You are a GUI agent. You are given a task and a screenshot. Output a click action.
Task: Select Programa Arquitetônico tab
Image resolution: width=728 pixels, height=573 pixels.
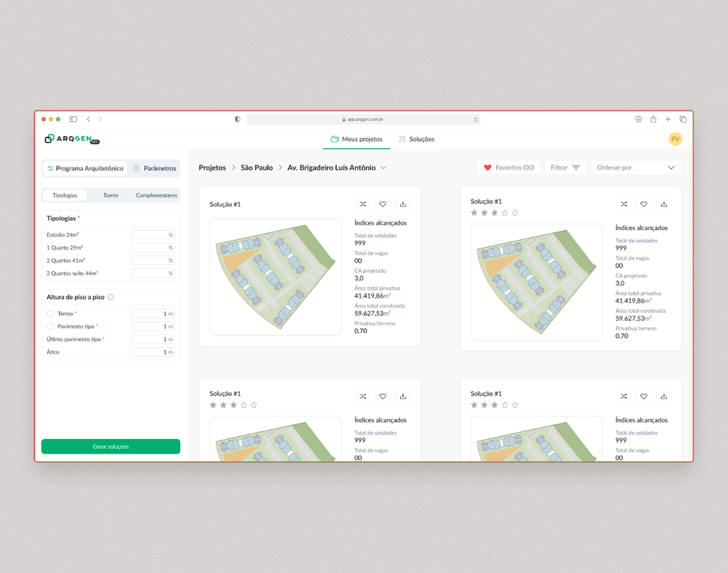[x=85, y=168]
